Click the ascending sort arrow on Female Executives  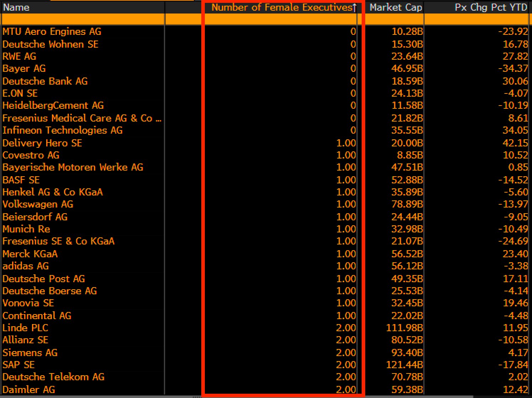(x=354, y=8)
